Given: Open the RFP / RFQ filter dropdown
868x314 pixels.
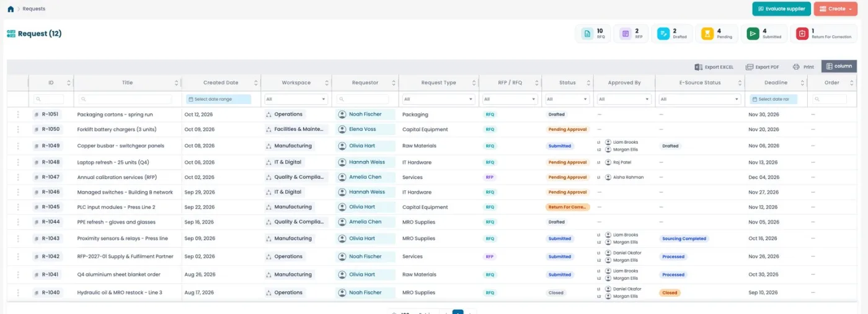Looking at the screenshot, I should (x=510, y=99).
